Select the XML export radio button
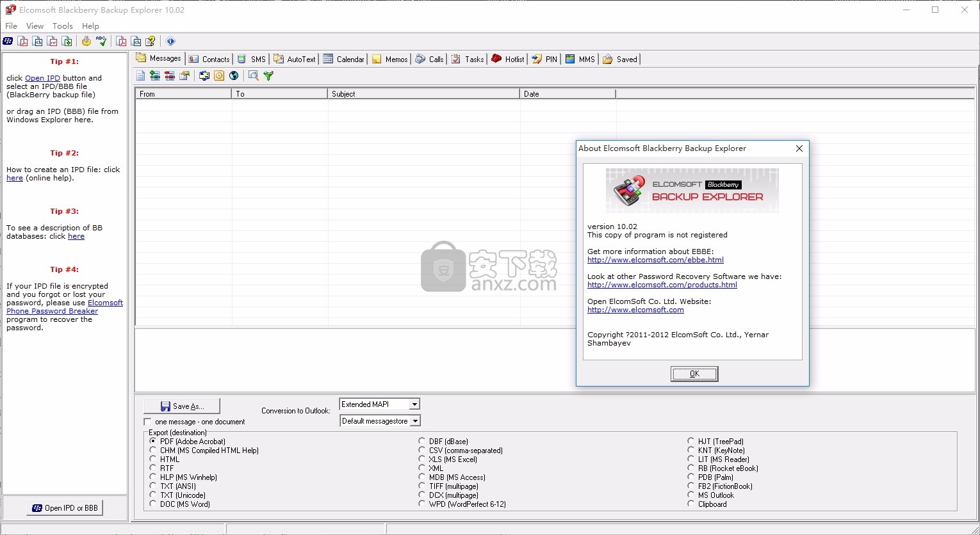The height and width of the screenshot is (535, 980). pyautogui.click(x=422, y=468)
